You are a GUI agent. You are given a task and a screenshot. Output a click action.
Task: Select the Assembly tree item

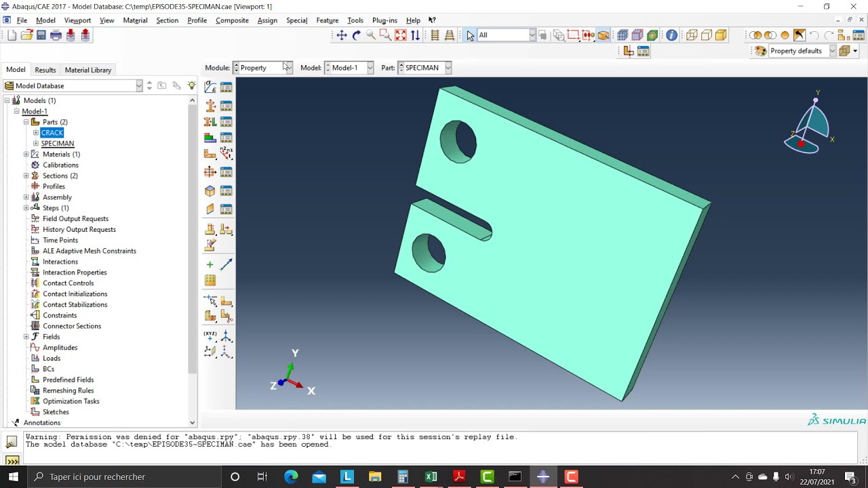tap(57, 197)
